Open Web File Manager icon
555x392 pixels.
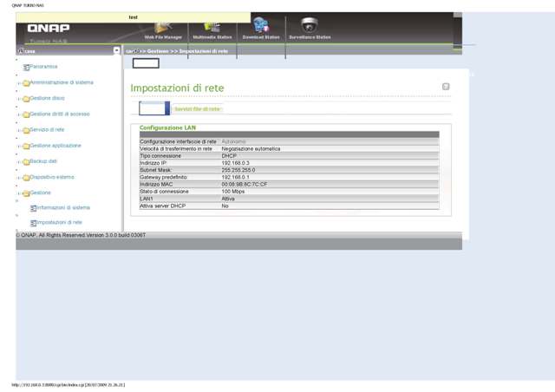point(163,28)
